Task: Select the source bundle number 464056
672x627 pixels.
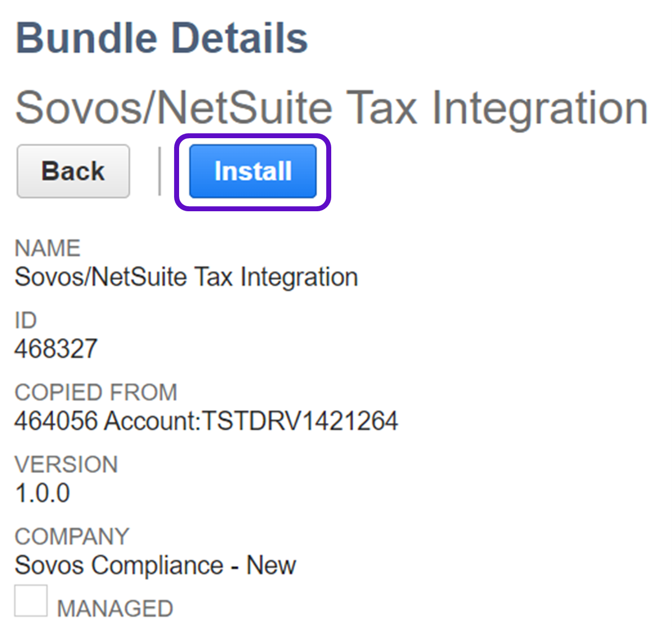Action: pos(56,421)
